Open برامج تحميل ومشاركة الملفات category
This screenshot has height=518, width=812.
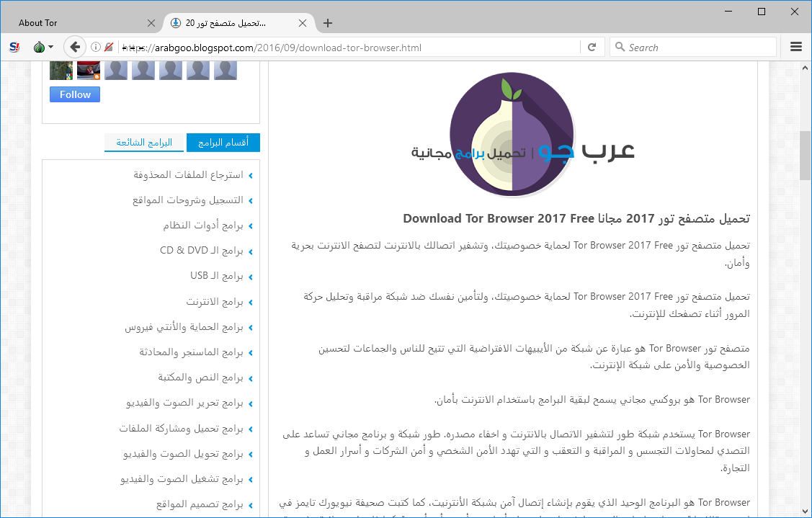coord(182,429)
